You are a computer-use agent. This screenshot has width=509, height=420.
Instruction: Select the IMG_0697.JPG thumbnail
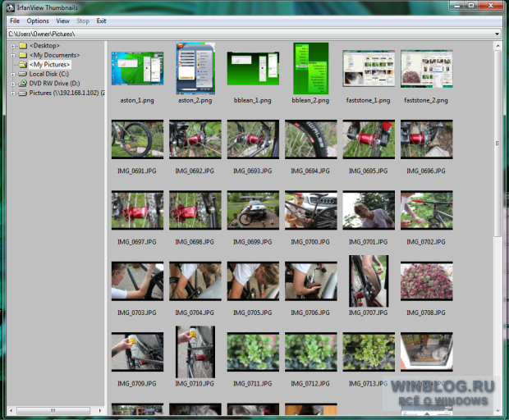[x=137, y=210]
